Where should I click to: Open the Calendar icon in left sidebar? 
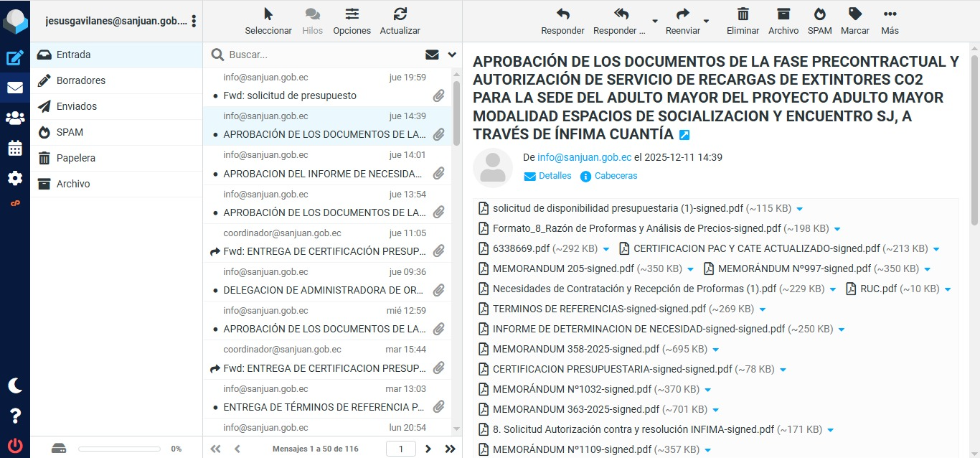(x=14, y=149)
